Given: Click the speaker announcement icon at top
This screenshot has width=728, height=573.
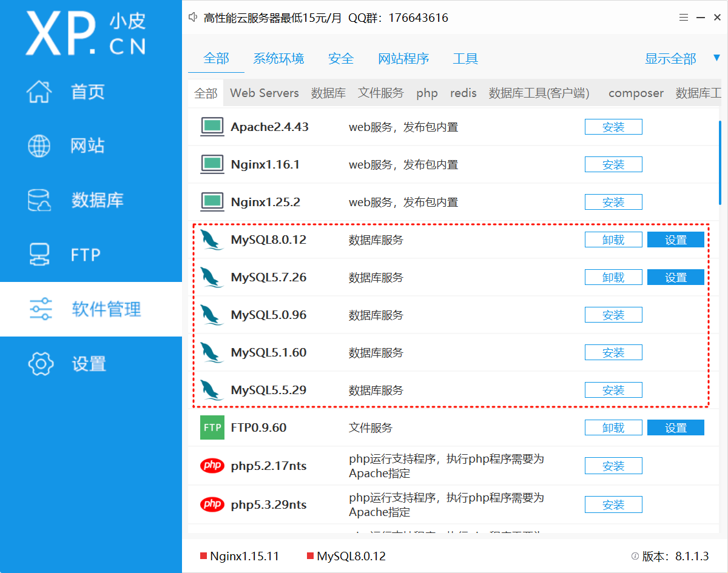Looking at the screenshot, I should pyautogui.click(x=194, y=18).
